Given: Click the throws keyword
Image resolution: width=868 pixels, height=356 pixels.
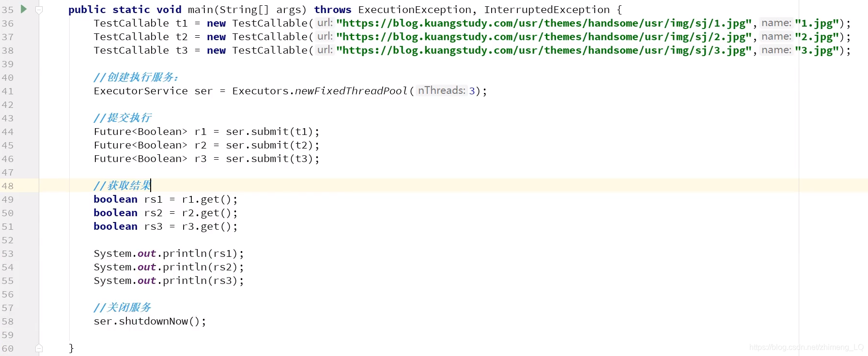Looking at the screenshot, I should pyautogui.click(x=333, y=10).
